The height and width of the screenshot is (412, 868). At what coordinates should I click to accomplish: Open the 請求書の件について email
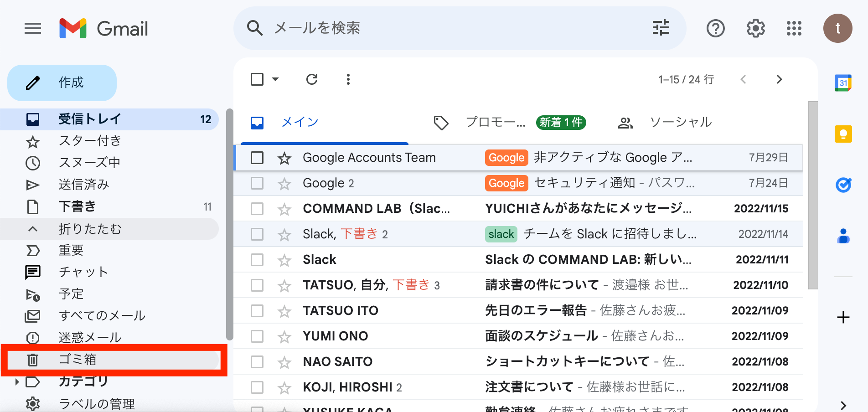click(x=518, y=285)
